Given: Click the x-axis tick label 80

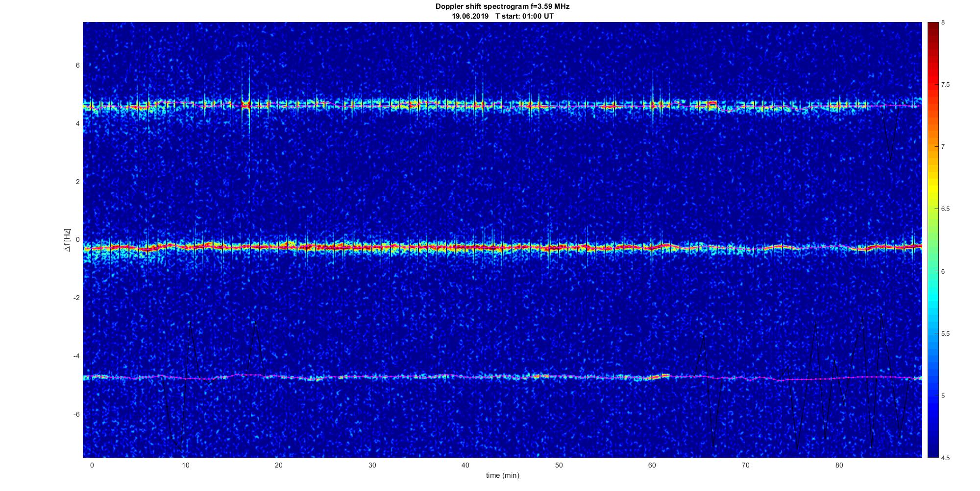Looking at the screenshot, I should pyautogui.click(x=839, y=465).
